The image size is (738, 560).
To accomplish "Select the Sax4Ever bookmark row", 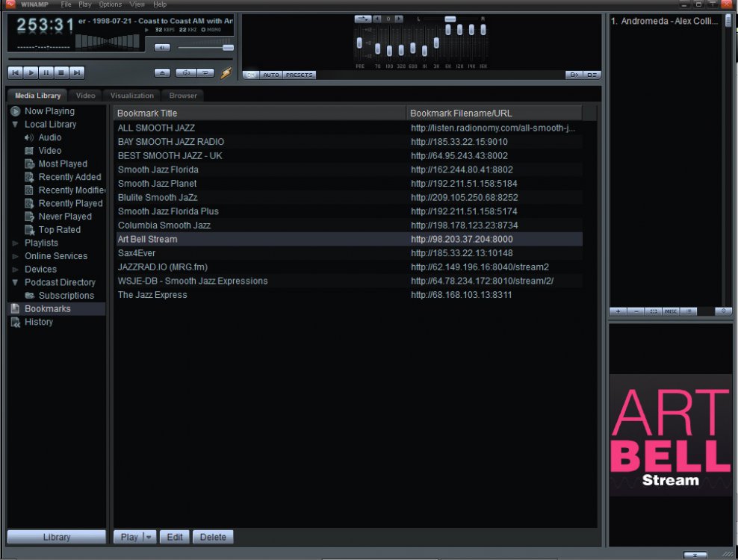I will tap(350, 253).
